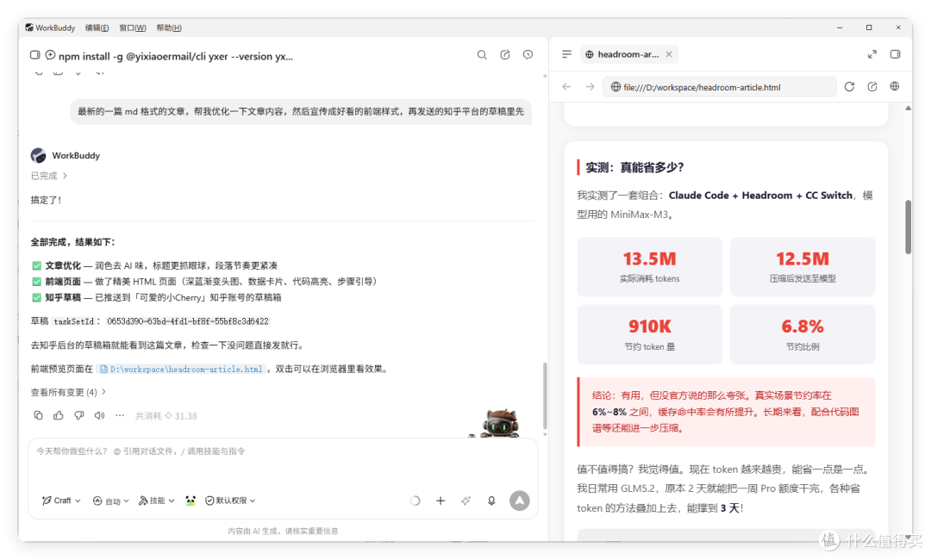Add an attachment with the plus icon

coord(441,501)
